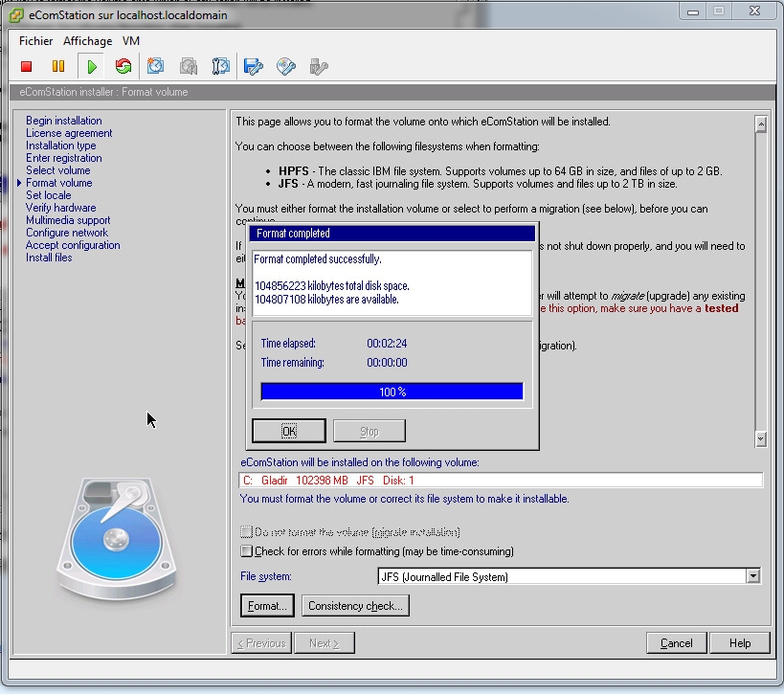784x695 pixels.
Task: Open the Fichier menu
Action: 36,41
